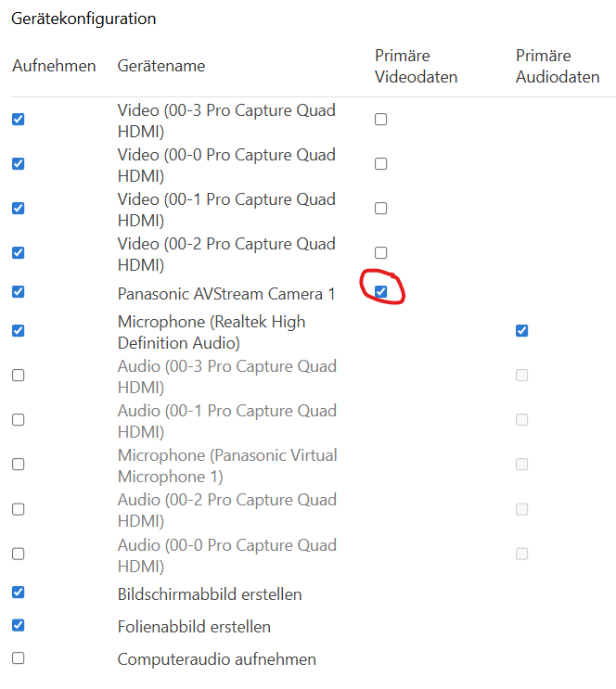Disable recording of Panasonic AVStream Camera 1
The image size is (616, 689).
click(18, 292)
